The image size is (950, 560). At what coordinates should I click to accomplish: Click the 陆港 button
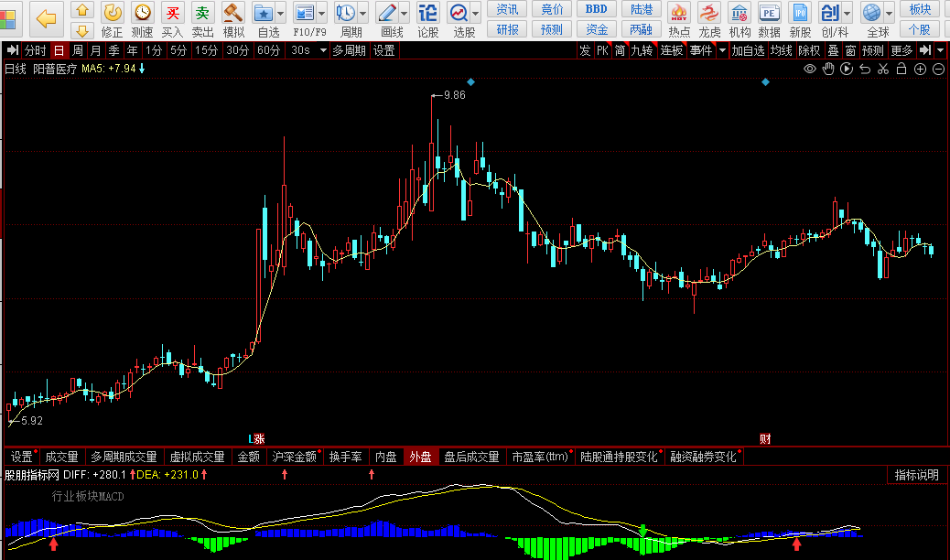pos(641,9)
